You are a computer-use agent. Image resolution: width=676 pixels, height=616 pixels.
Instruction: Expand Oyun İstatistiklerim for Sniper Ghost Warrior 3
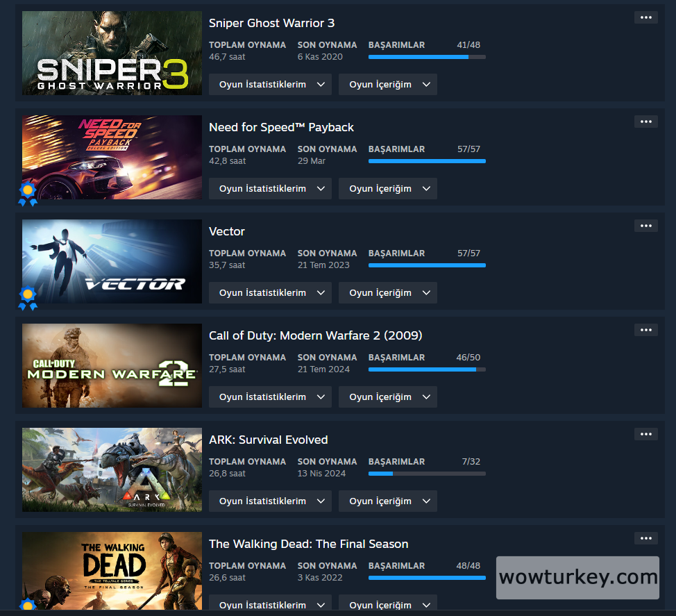pyautogui.click(x=270, y=85)
